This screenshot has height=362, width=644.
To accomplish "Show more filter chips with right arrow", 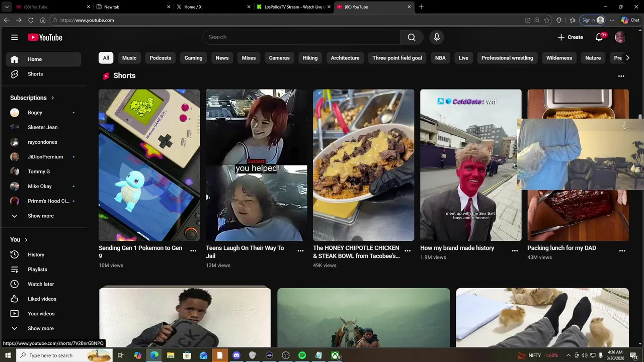I will pyautogui.click(x=627, y=58).
